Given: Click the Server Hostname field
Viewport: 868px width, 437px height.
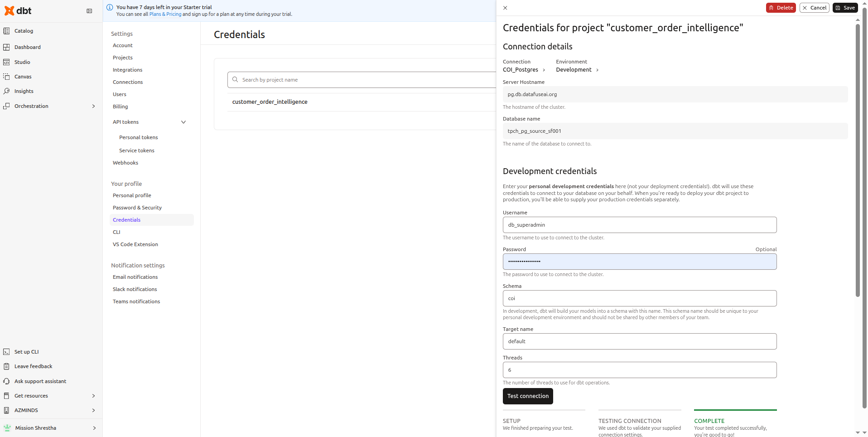Looking at the screenshot, I should tap(675, 94).
